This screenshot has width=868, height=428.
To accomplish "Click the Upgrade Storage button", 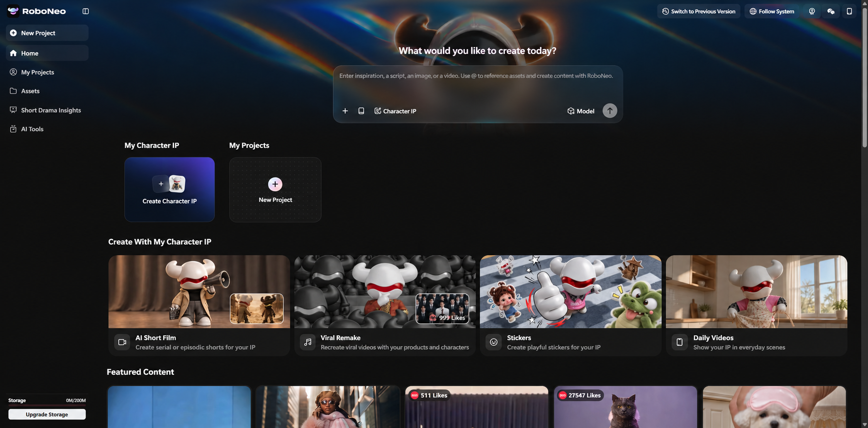I will click(47, 414).
